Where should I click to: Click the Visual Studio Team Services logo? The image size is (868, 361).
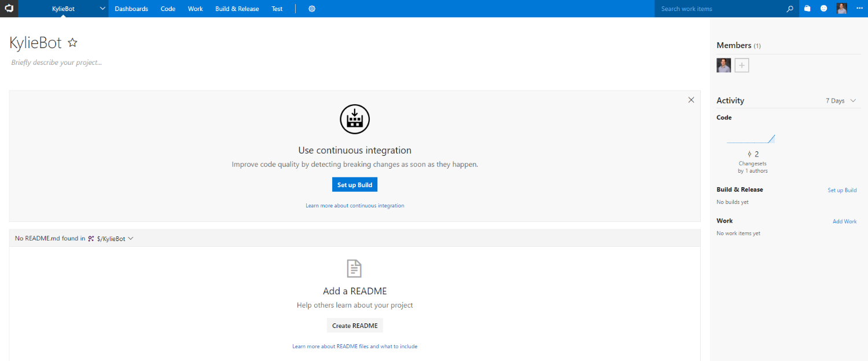coord(9,9)
